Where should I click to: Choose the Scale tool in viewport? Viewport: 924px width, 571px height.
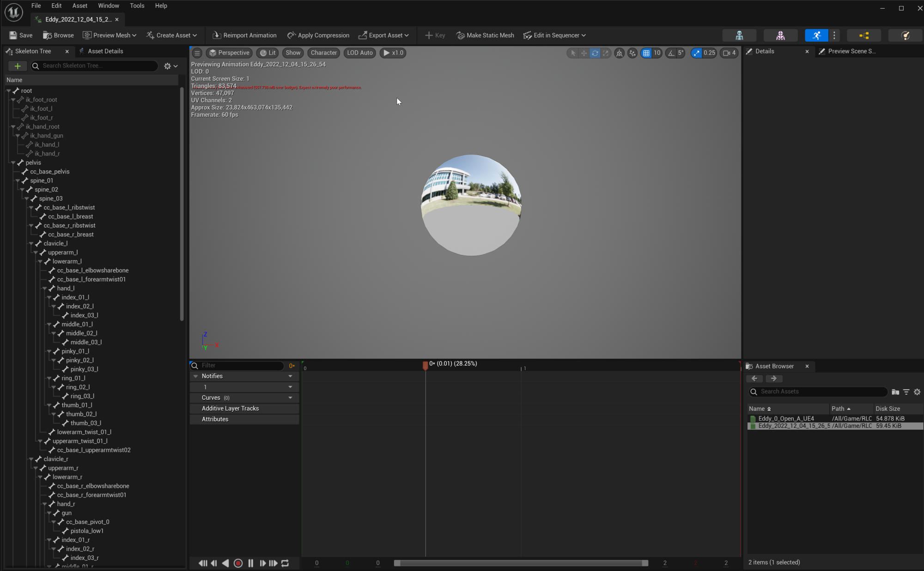pos(606,53)
